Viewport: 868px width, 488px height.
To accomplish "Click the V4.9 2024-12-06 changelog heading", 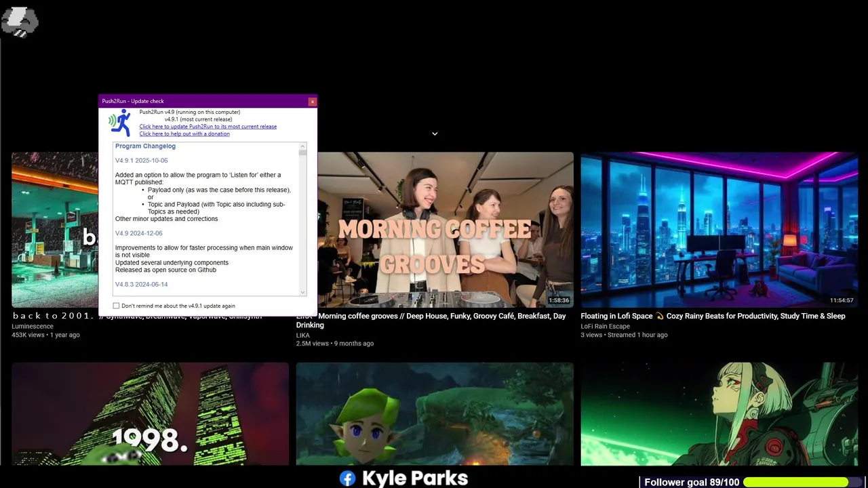I will click(139, 233).
